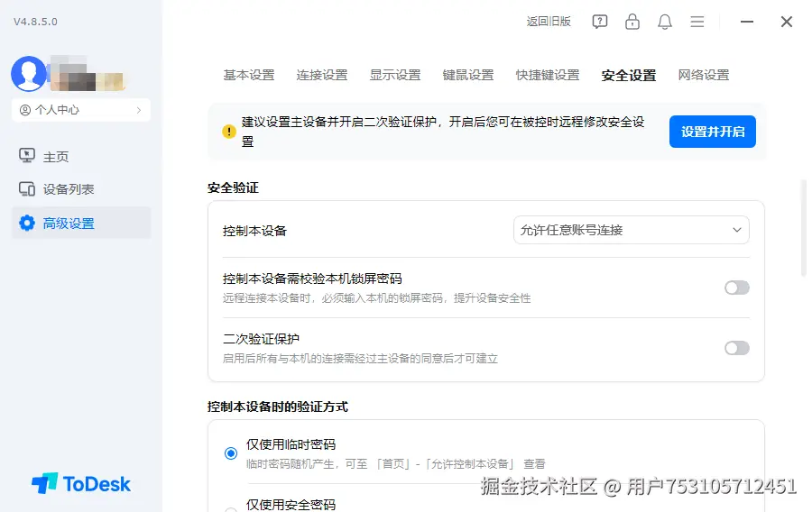Click the ToDesk logo
The width and height of the screenshot is (812, 512).
(81, 484)
